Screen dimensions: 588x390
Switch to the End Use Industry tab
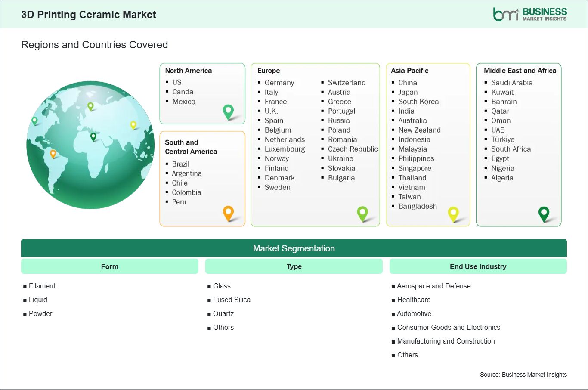478,266
